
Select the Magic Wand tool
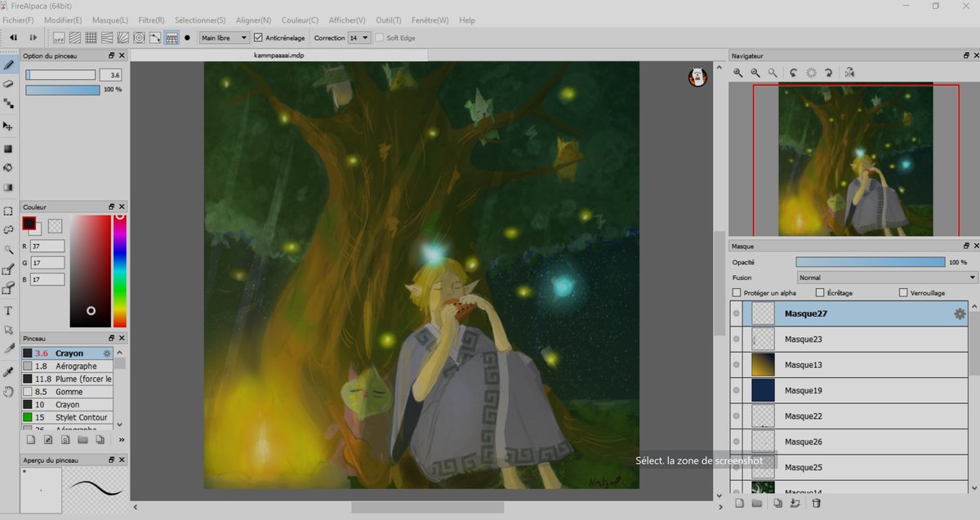(9, 249)
